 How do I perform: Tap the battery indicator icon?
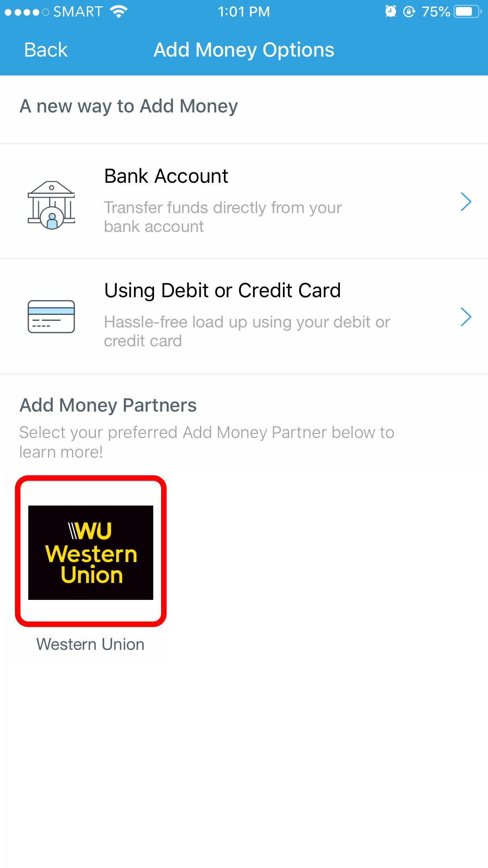point(468,11)
